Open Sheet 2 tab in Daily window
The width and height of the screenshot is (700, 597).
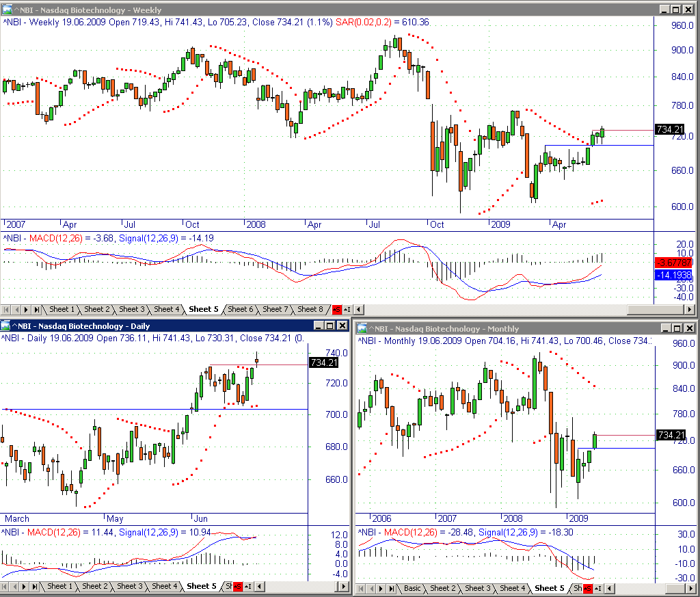tap(94, 586)
